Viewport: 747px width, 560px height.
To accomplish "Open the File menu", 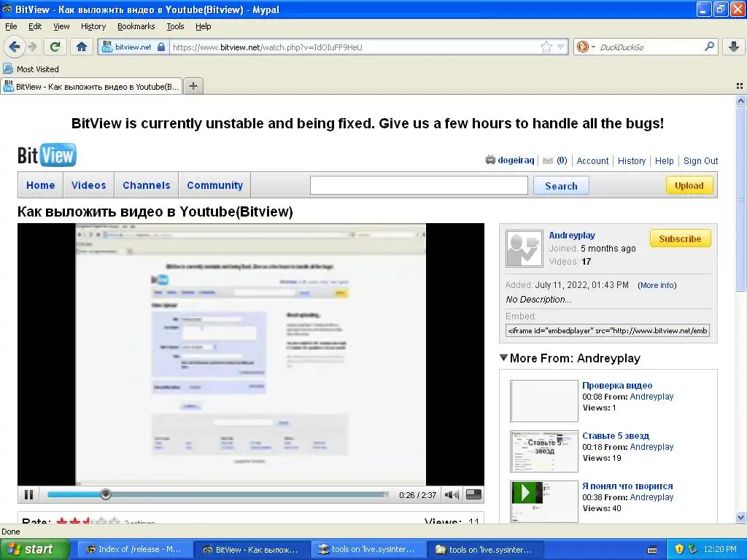I will pos(11,26).
